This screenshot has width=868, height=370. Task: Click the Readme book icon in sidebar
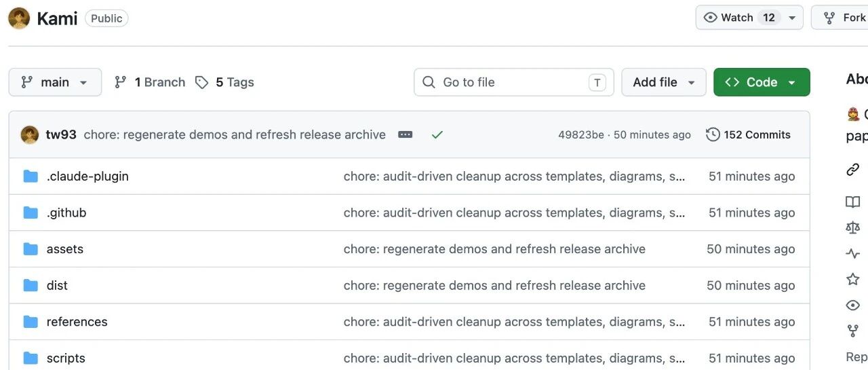tap(853, 202)
